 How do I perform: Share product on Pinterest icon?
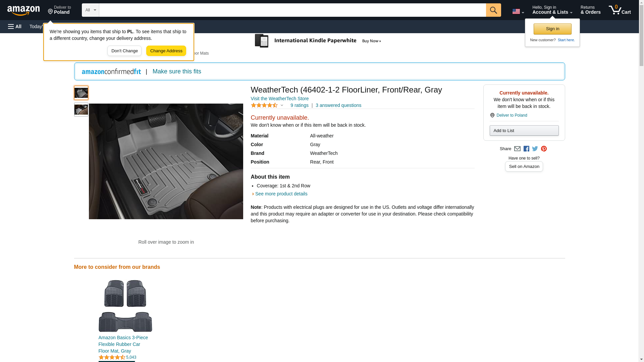(x=544, y=149)
